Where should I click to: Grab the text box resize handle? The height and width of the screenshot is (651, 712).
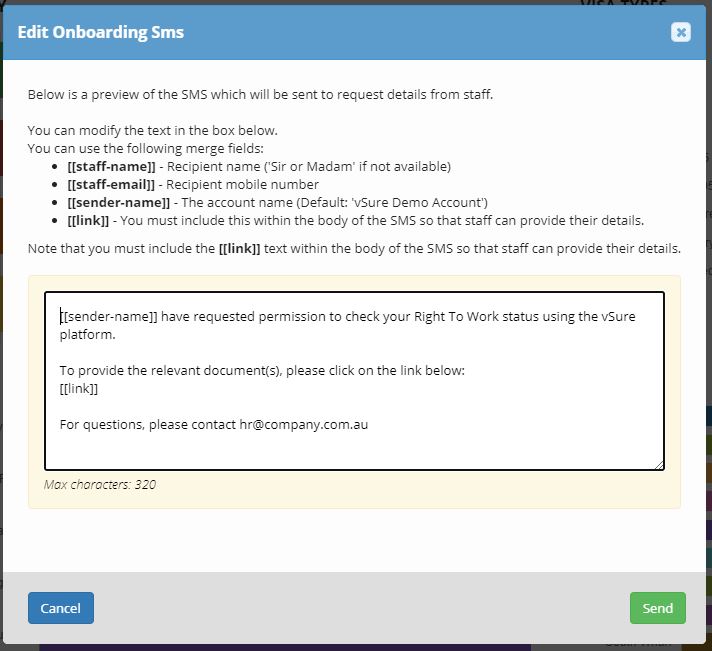(659, 465)
